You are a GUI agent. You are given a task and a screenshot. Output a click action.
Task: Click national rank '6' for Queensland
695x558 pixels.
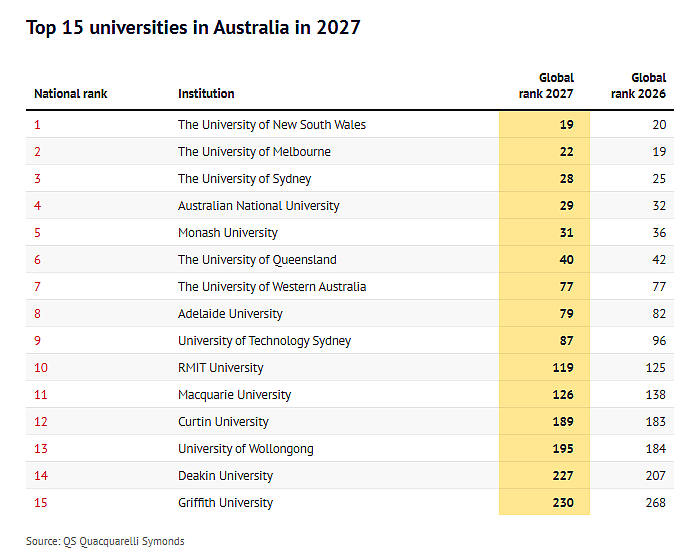click(x=37, y=260)
